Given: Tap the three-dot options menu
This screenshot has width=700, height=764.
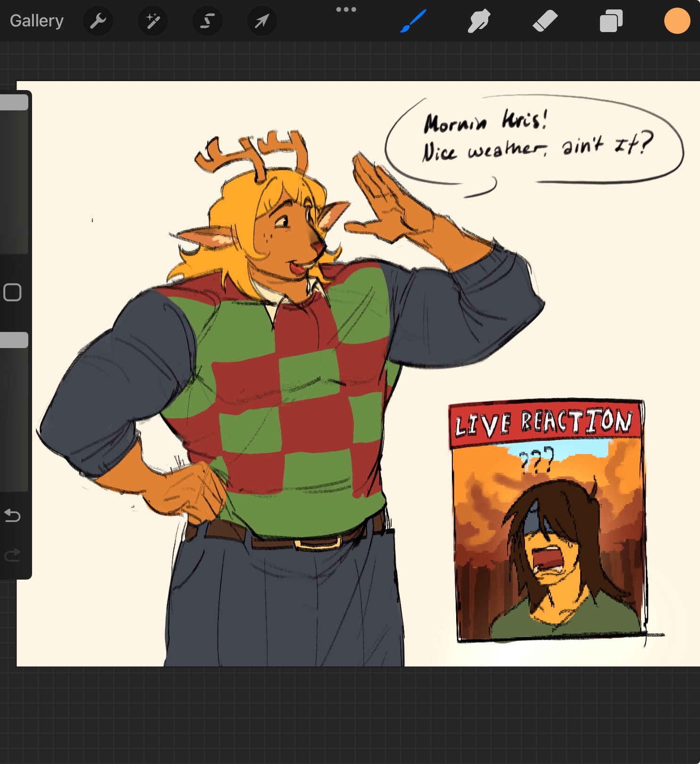Looking at the screenshot, I should point(346,9).
